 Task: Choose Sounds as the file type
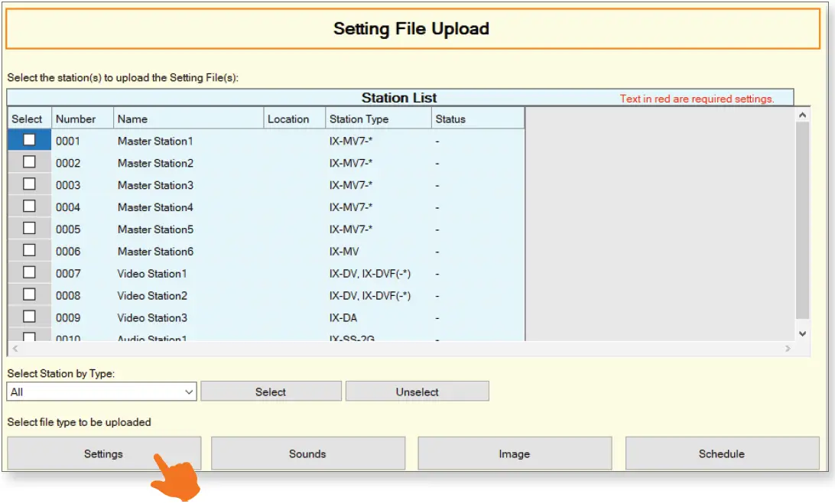(307, 453)
